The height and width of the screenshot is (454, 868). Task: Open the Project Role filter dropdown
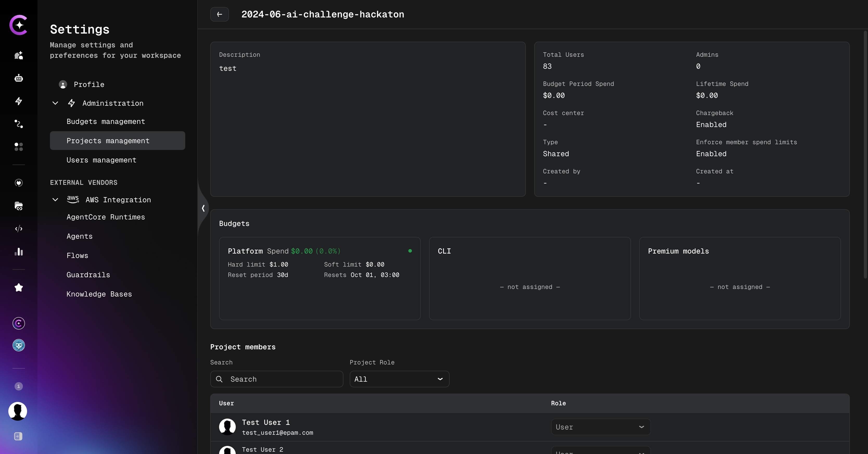pos(399,379)
